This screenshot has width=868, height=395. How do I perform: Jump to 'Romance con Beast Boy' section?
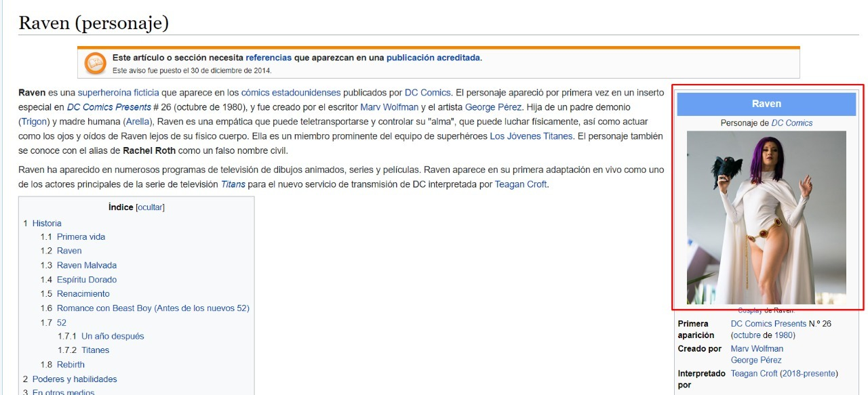144,308
